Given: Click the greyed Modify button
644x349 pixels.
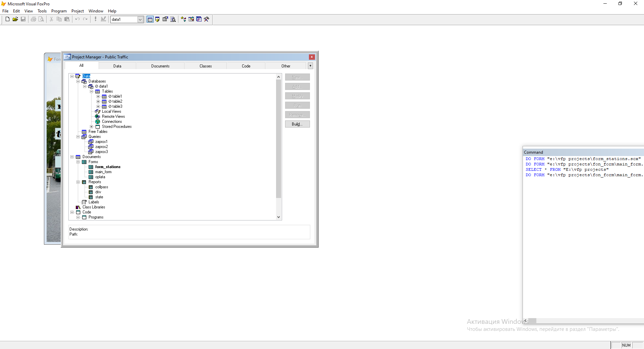Looking at the screenshot, I should pos(298,96).
